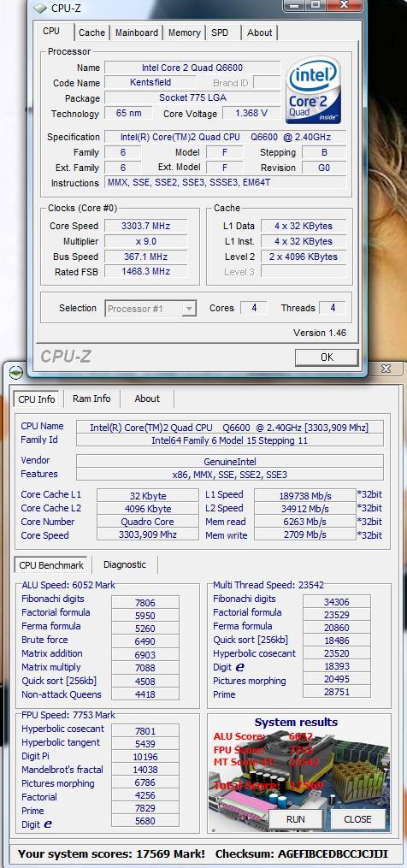The width and height of the screenshot is (407, 868).
Task: Click the Bus Speed value 367.1 MHz
Action: pyautogui.click(x=145, y=257)
